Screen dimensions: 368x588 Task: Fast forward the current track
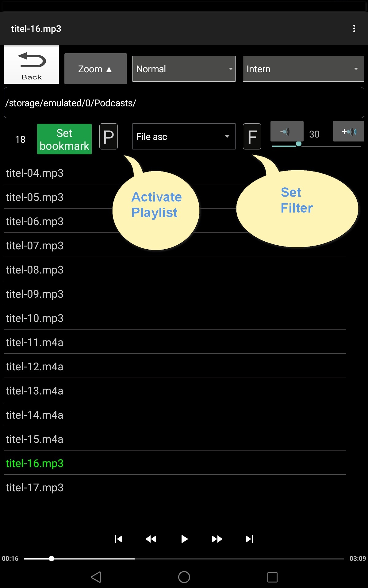(217, 539)
